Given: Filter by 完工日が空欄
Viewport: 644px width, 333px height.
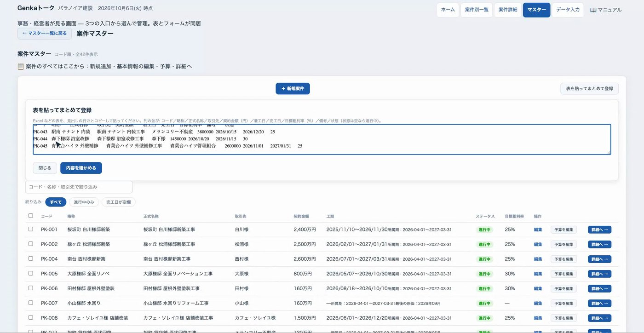Looking at the screenshot, I should point(119,202).
